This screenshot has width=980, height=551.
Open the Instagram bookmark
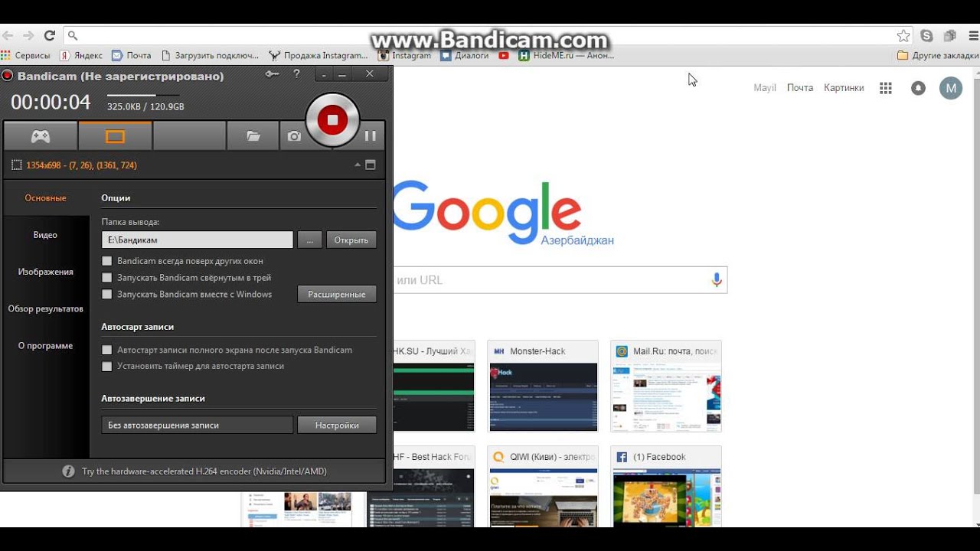[x=405, y=55]
